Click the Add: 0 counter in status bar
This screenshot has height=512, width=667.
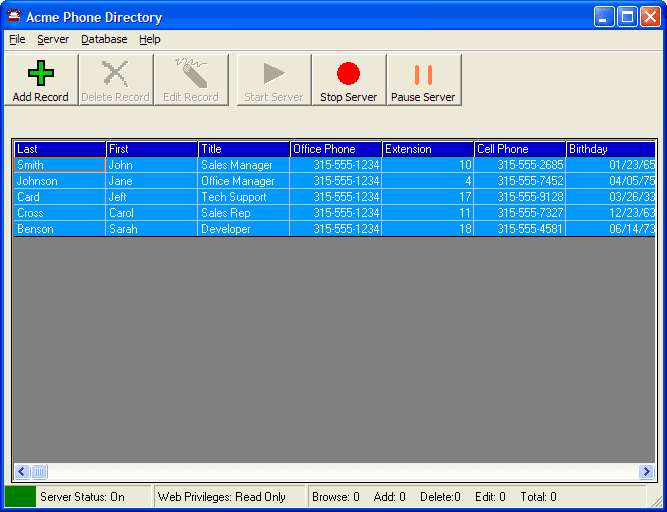pos(389,497)
